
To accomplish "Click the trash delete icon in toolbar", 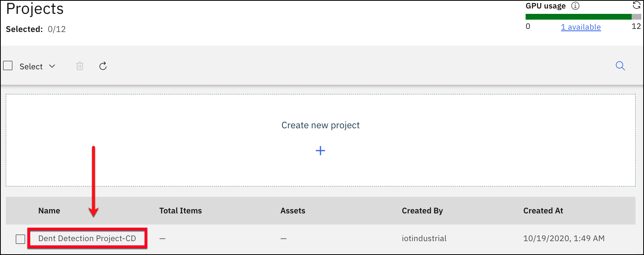I will 80,66.
